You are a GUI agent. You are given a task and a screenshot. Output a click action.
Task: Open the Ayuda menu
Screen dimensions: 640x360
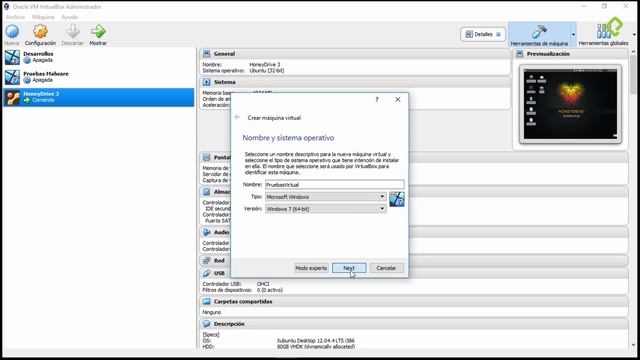pyautogui.click(x=69, y=17)
